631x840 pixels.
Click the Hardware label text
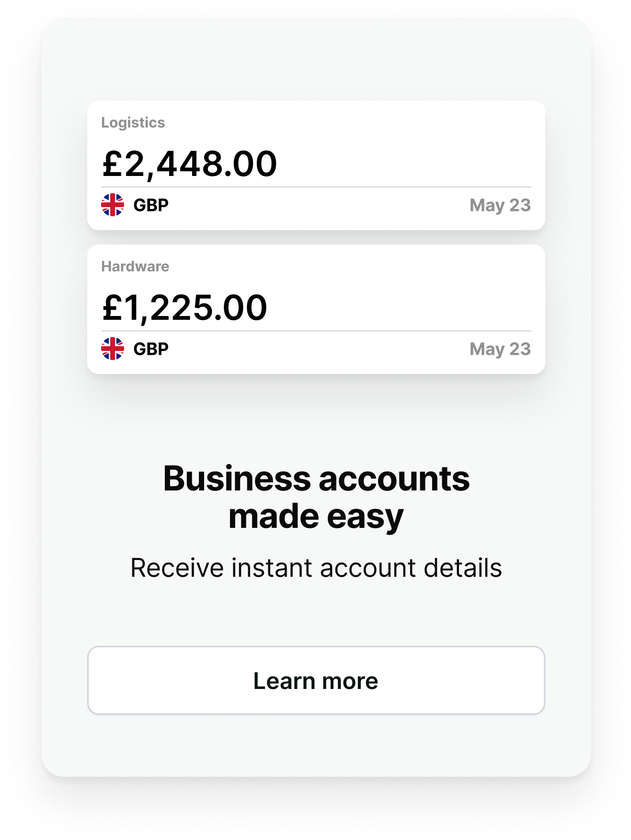[135, 267]
